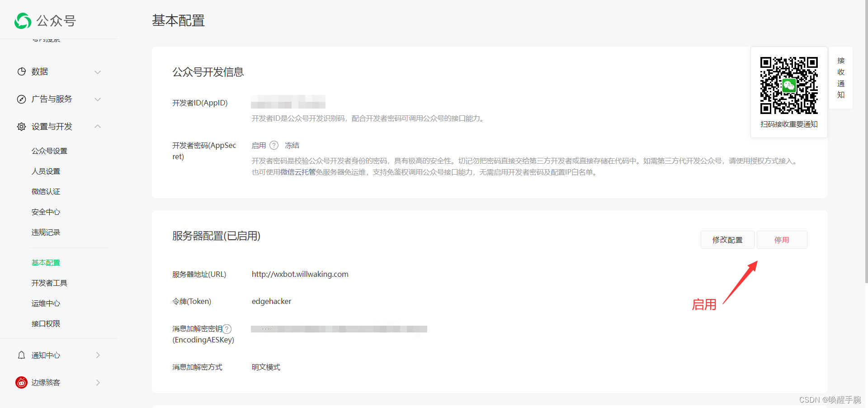Click help icon next to 消息加解密密钥
Viewport: 868px width, 408px height.
pyautogui.click(x=227, y=329)
